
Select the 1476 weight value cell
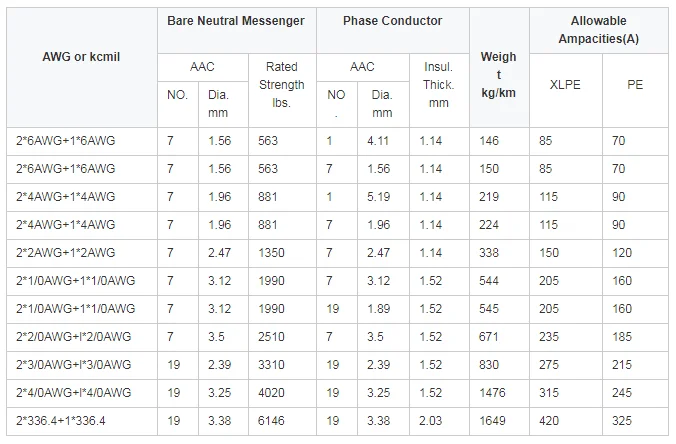(x=492, y=393)
